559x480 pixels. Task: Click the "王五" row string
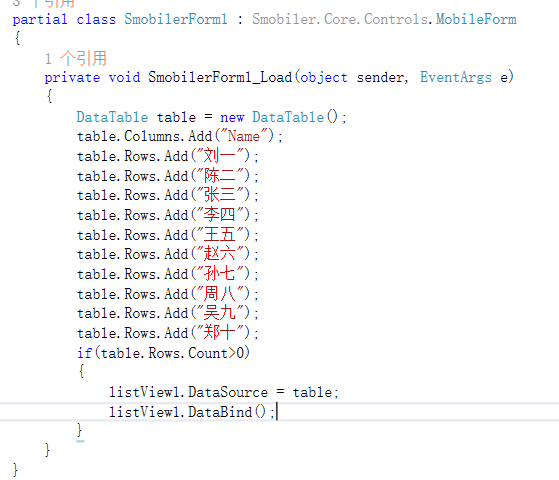[220, 235]
